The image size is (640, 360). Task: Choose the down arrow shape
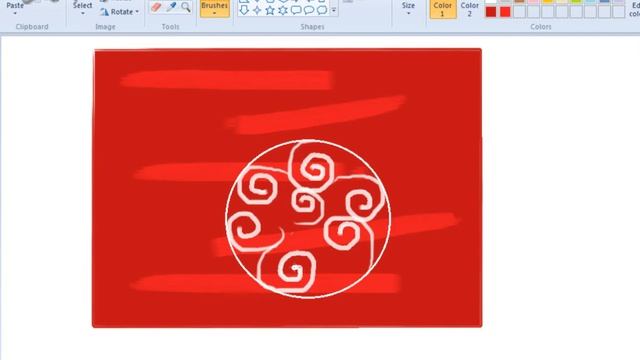[x=244, y=10]
